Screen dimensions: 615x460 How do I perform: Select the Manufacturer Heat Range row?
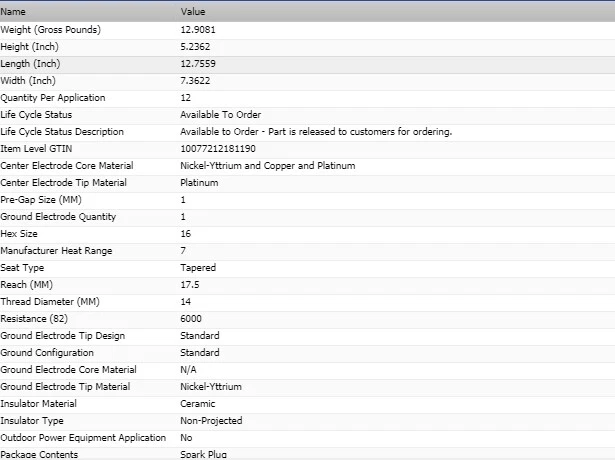coord(56,251)
